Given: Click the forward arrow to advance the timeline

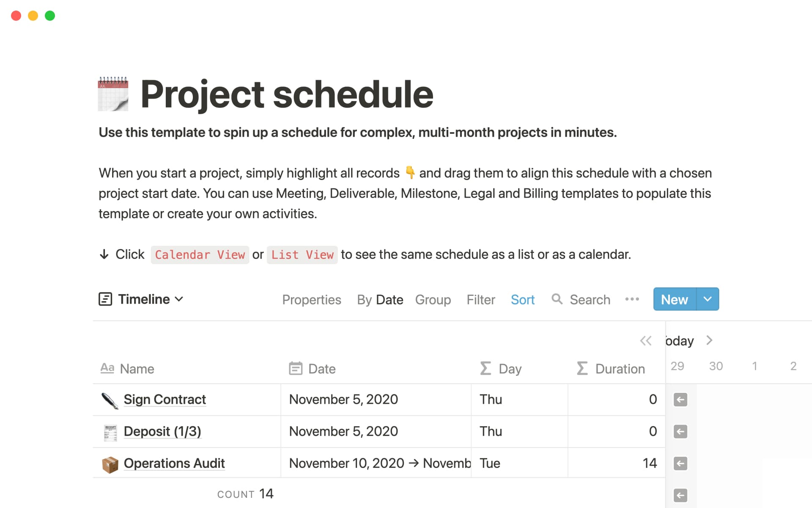Looking at the screenshot, I should pyautogui.click(x=709, y=340).
